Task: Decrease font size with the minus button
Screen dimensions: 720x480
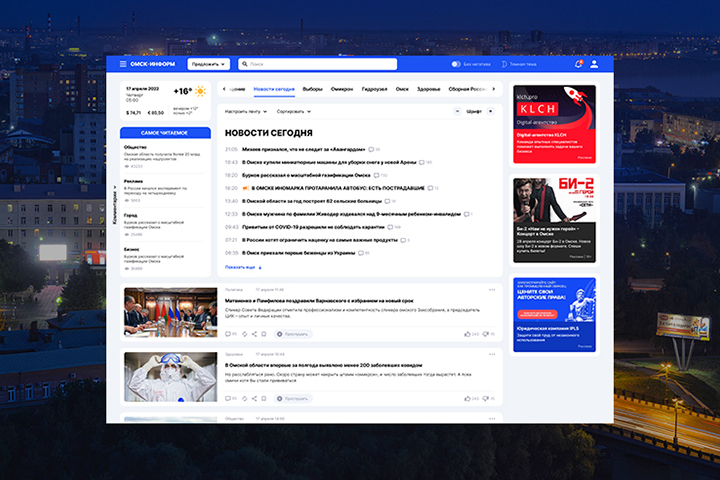Action: click(x=457, y=112)
